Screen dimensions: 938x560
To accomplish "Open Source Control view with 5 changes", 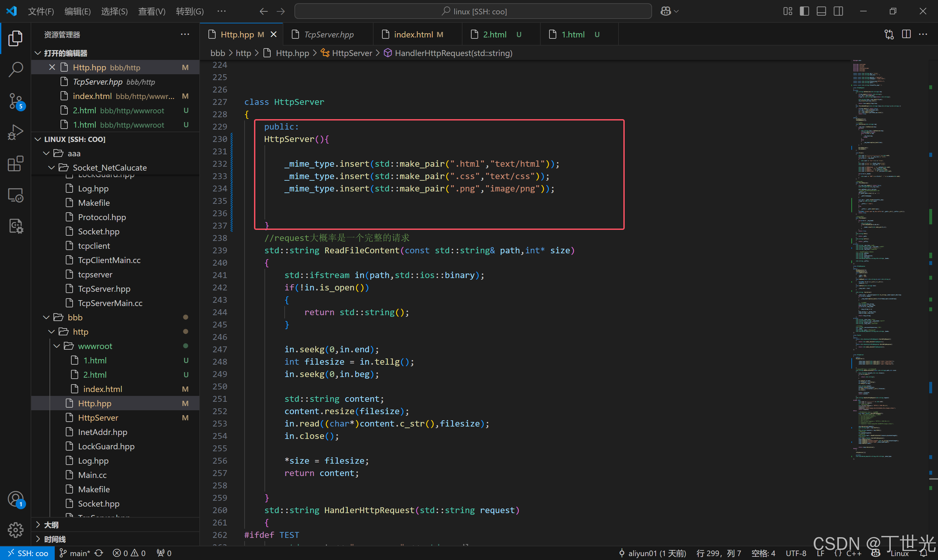I will [x=16, y=101].
